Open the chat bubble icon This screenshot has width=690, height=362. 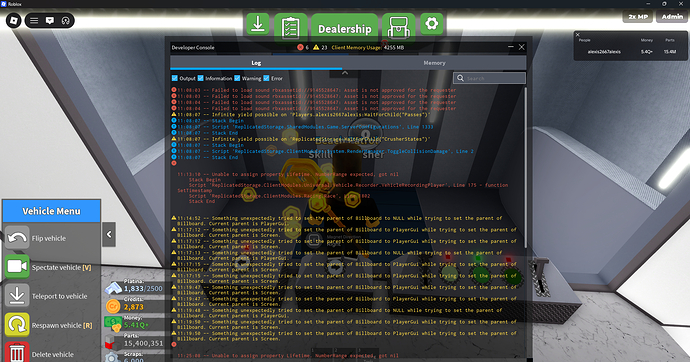coord(50,21)
